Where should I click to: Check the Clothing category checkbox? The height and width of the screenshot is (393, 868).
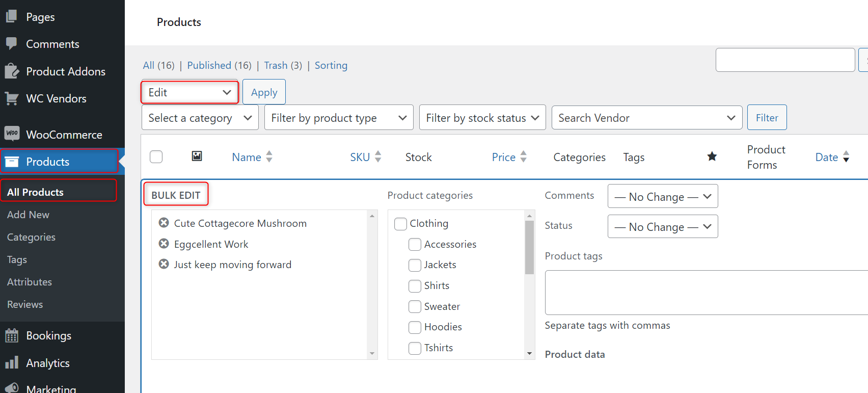401,224
